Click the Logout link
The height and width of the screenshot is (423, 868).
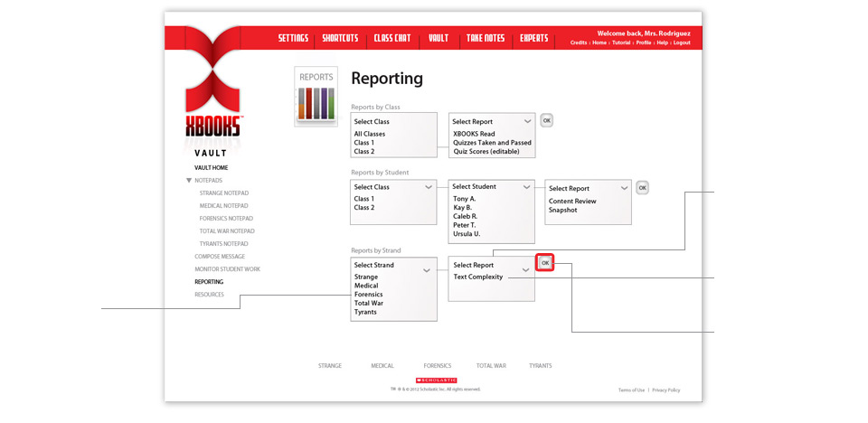click(x=681, y=42)
